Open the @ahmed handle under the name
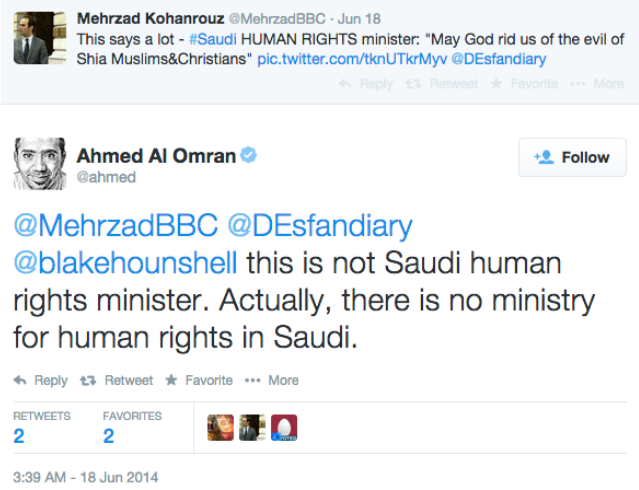This screenshot has height=490, width=639. coord(106,177)
